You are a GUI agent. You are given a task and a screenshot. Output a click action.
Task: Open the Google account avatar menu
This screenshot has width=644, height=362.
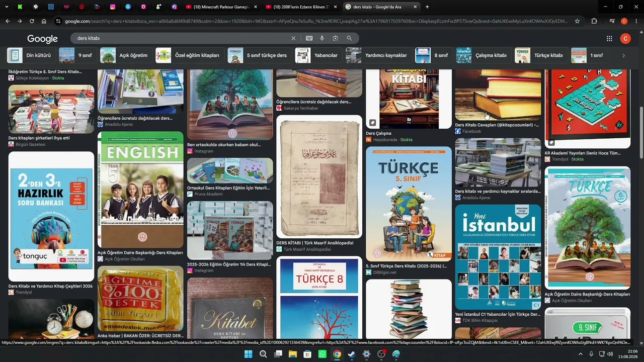(x=625, y=39)
